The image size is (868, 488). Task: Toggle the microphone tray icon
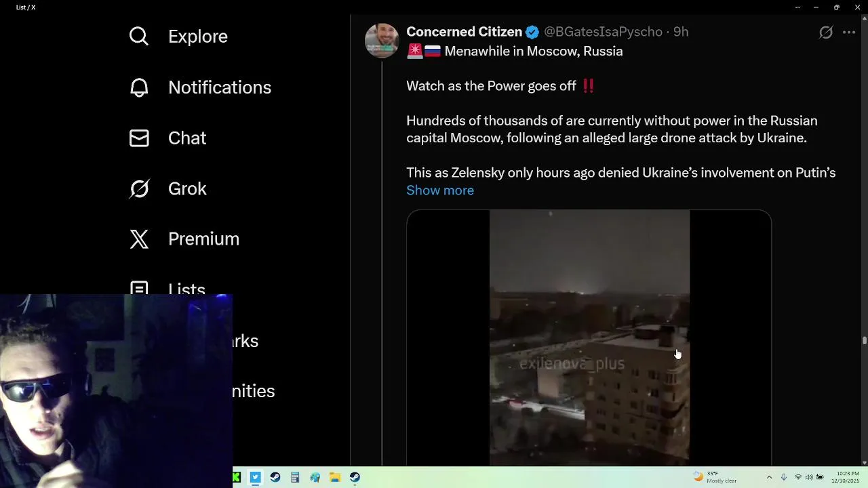click(x=784, y=477)
